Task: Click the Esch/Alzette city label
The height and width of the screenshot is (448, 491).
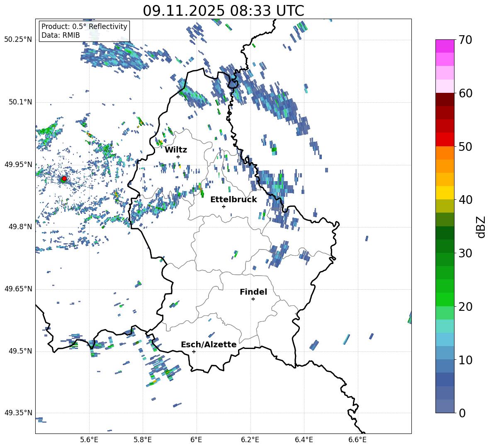Action: 209,344
